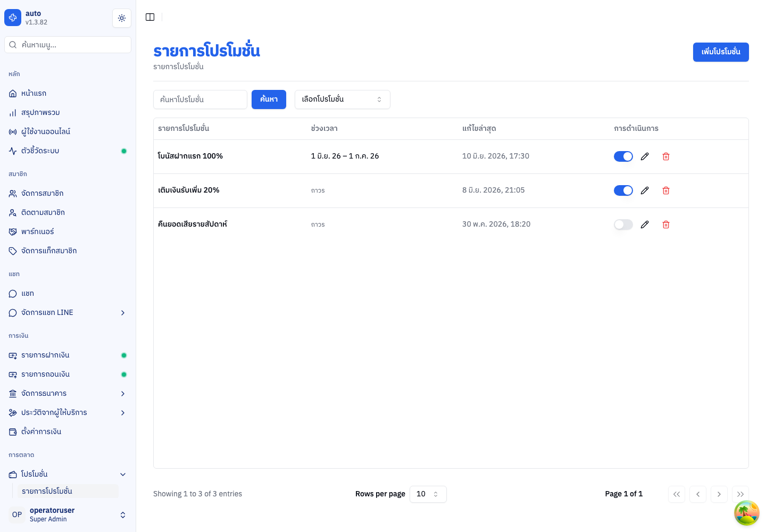Screen dimensions: 766x532
Task: Go to first page double-chevron
Action: (677, 494)
